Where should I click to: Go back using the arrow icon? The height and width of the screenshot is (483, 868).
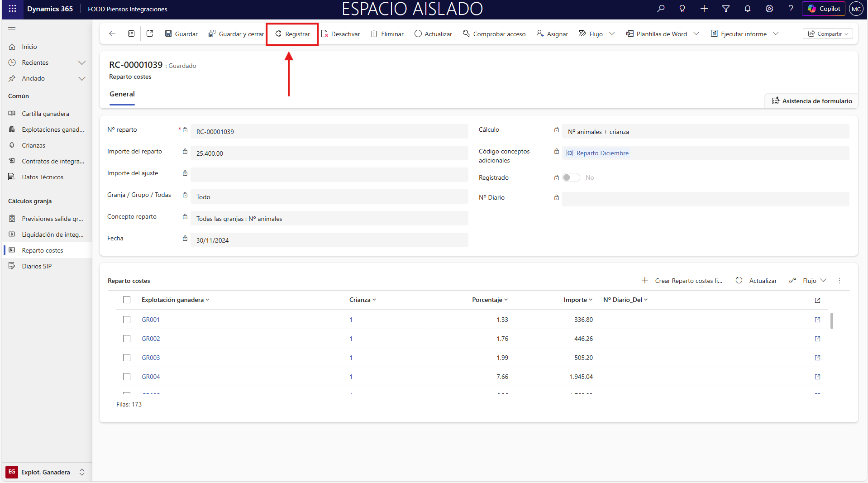pos(112,34)
